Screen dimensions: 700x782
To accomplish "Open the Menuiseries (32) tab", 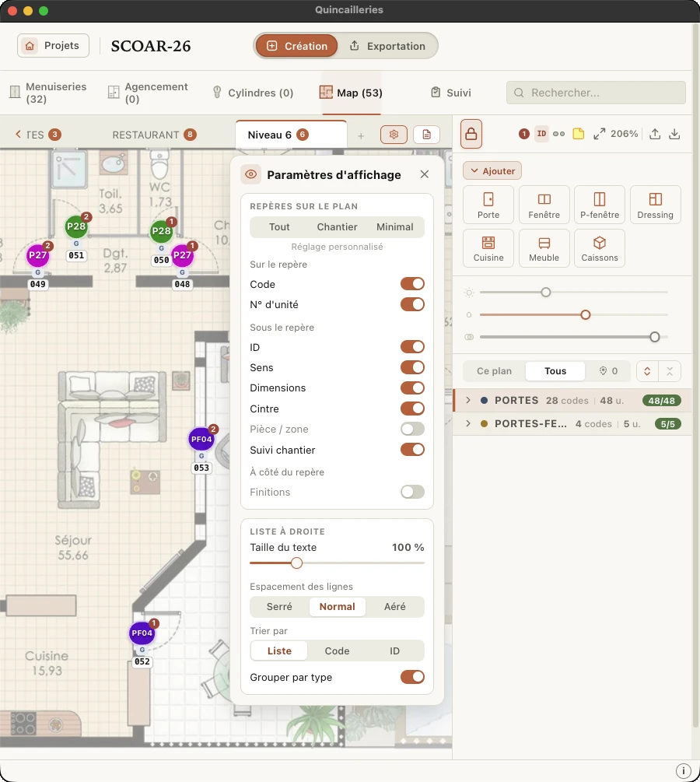I will point(48,93).
